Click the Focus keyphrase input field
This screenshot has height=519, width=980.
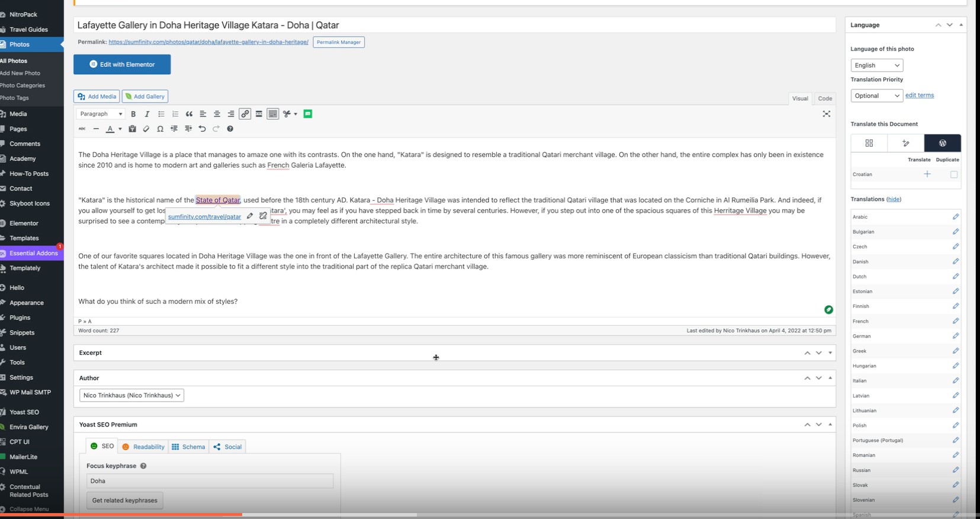[210, 481]
